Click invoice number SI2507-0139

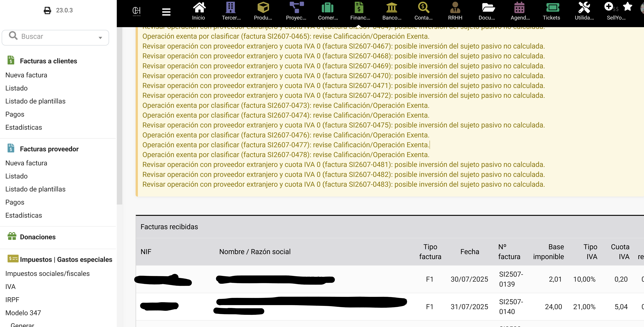coord(511,279)
